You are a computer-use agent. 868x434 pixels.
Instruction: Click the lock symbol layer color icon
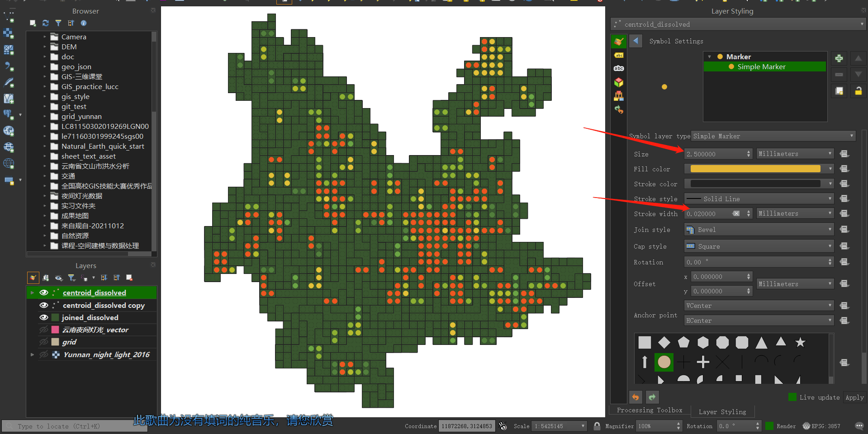[858, 91]
